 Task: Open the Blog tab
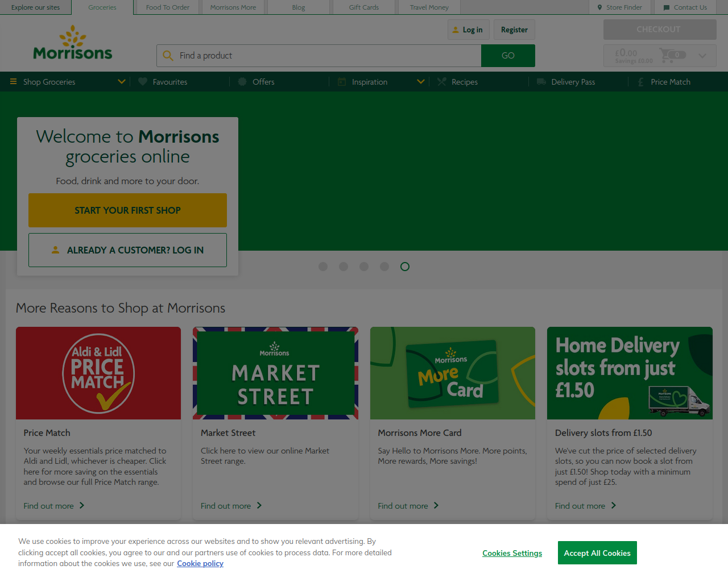299,7
